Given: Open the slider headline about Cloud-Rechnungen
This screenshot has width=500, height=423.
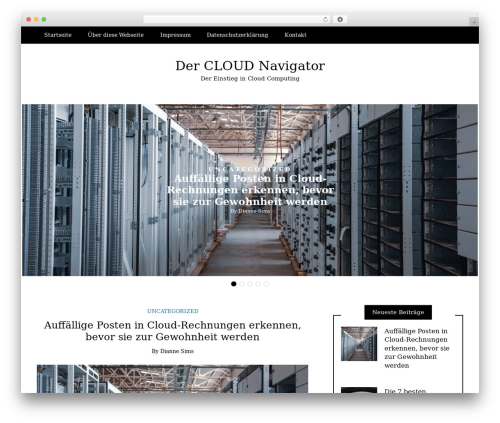Looking at the screenshot, I should tap(250, 190).
